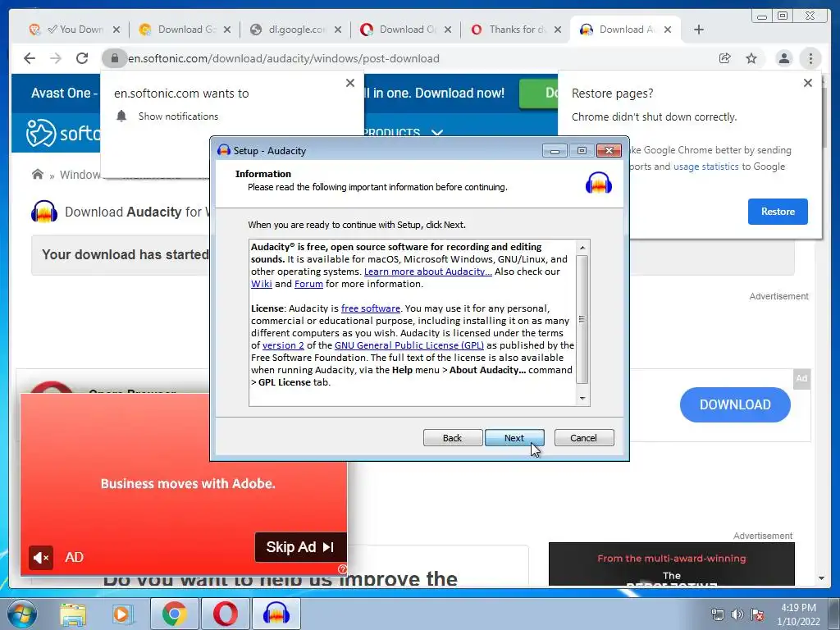Click the Audacity setup taskbar button
Viewport: 840px width, 630px height.
point(276,614)
